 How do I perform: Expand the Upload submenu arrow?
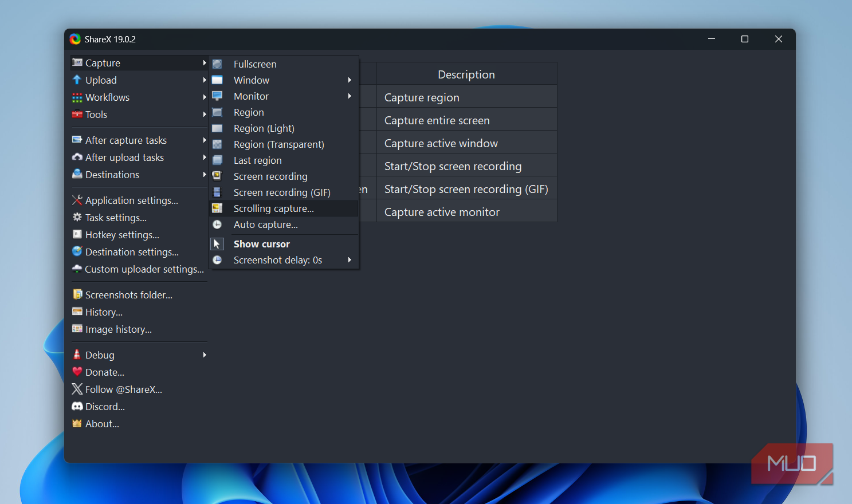(204, 80)
